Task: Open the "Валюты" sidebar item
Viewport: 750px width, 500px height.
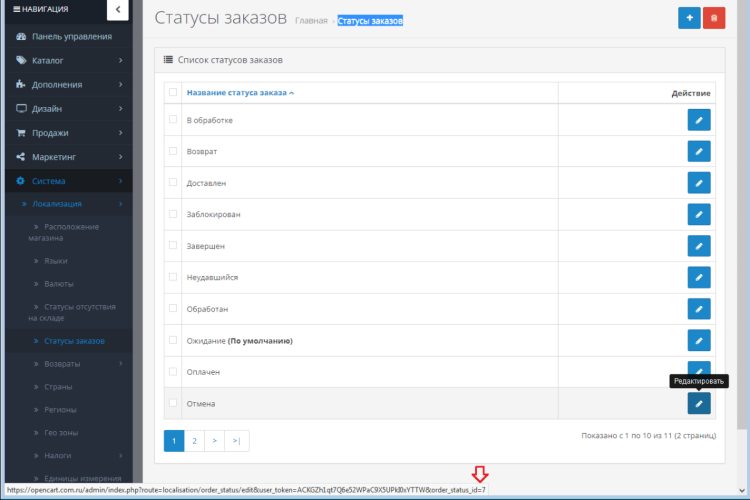Action: [58, 284]
